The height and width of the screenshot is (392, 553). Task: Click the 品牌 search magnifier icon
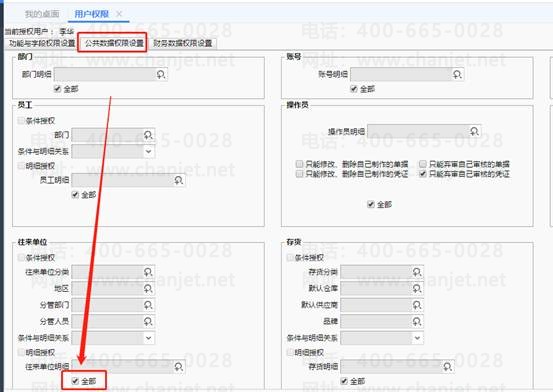coord(417,321)
